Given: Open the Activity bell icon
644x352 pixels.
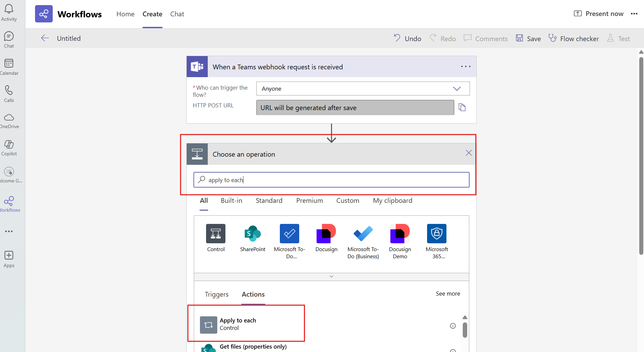Looking at the screenshot, I should coord(9,13).
